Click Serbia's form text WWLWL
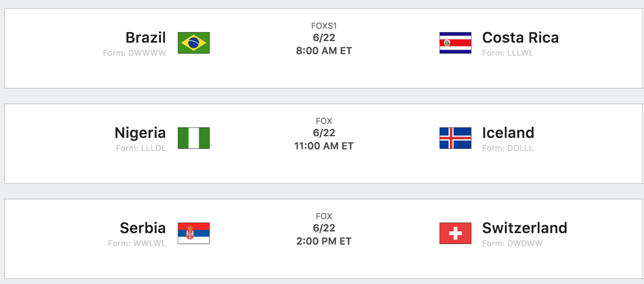The width and height of the screenshot is (644, 284). pos(137,243)
